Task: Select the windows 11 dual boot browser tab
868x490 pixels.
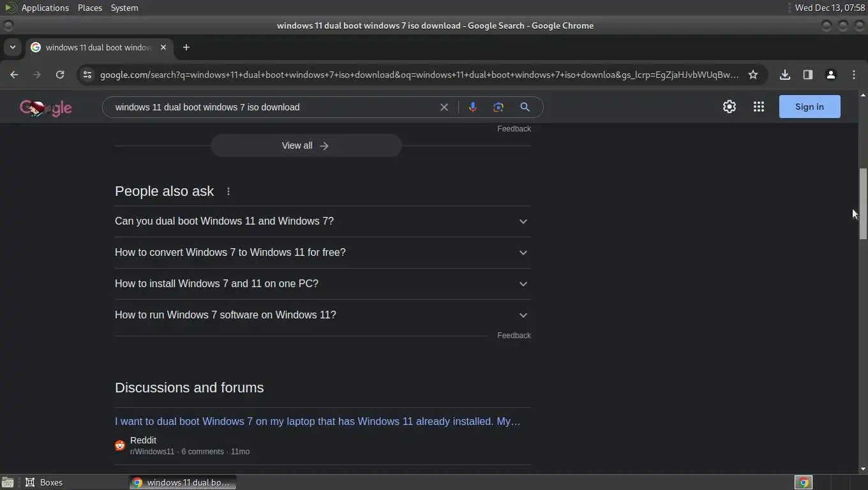Action: [x=99, y=47]
